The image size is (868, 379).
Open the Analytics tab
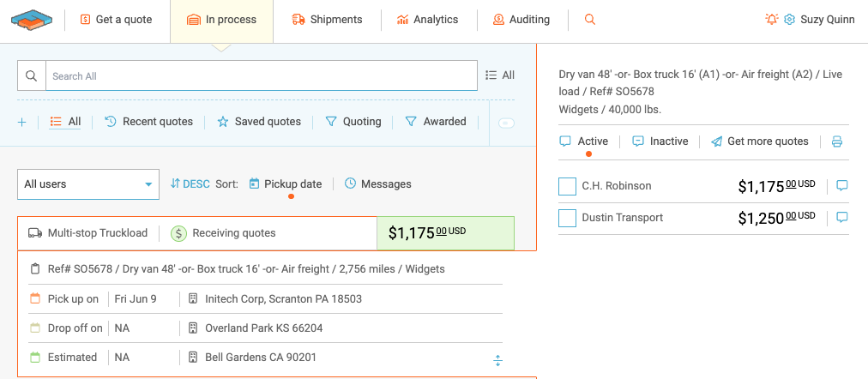(427, 20)
